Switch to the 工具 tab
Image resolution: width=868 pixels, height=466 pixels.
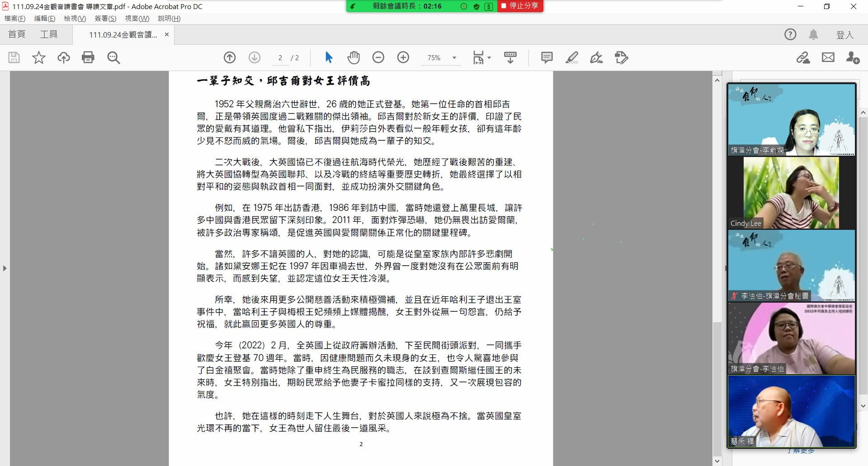pyautogui.click(x=49, y=34)
